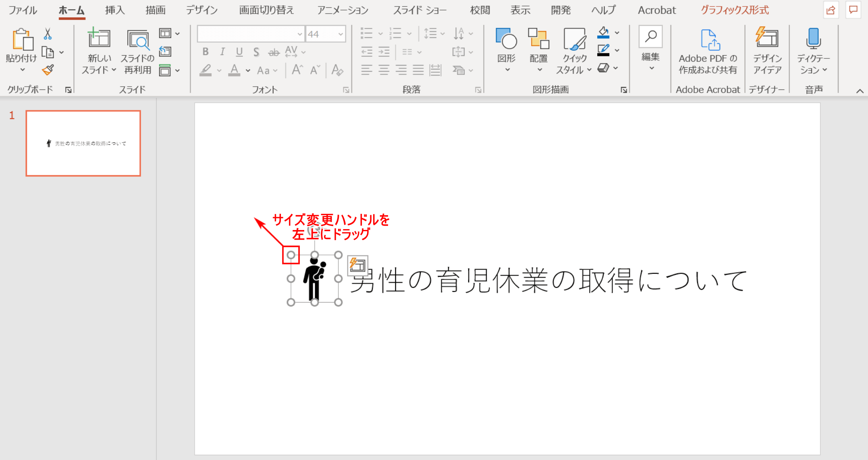This screenshot has width=868, height=460.
Task: Open the font size dropdown
Action: [x=341, y=34]
